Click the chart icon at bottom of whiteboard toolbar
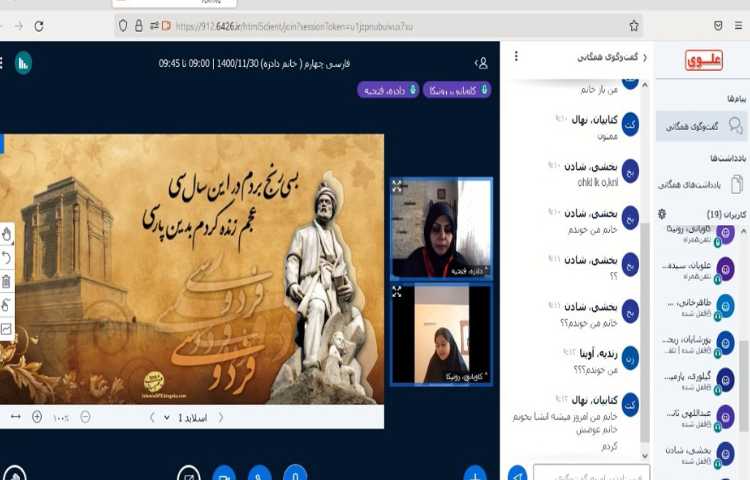This screenshot has width=750, height=480. coord(6,328)
